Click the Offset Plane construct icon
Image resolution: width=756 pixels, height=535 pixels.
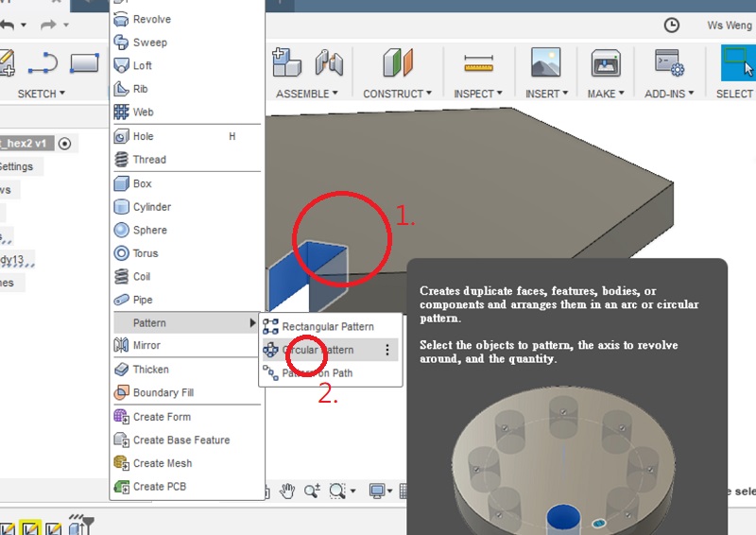398,62
